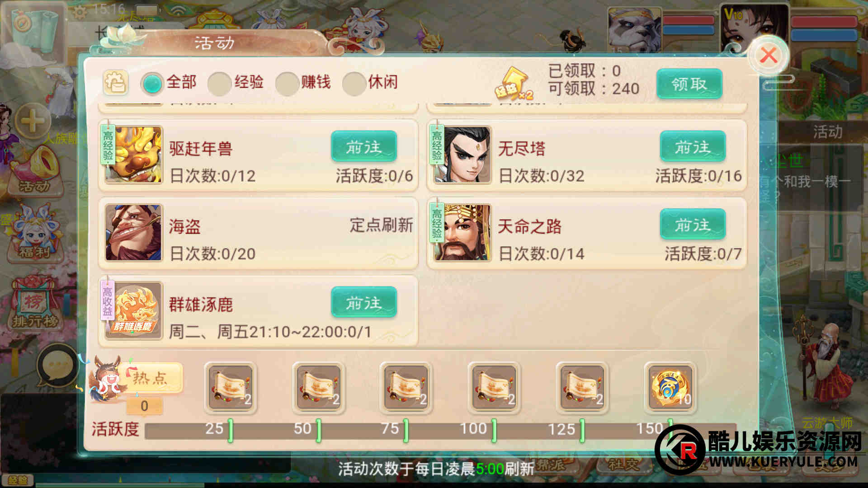Go to 天命之路 via its 前往 button
The image size is (868, 488).
(693, 225)
